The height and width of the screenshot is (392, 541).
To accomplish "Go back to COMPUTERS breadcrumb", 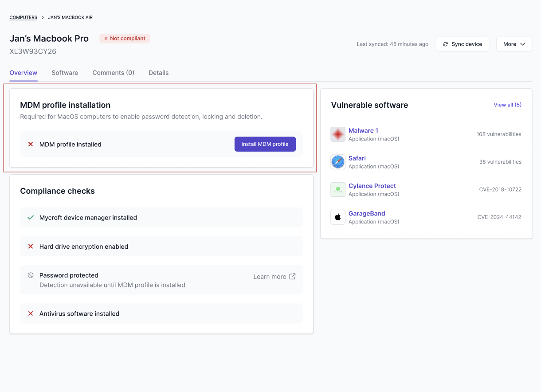I will pos(24,17).
